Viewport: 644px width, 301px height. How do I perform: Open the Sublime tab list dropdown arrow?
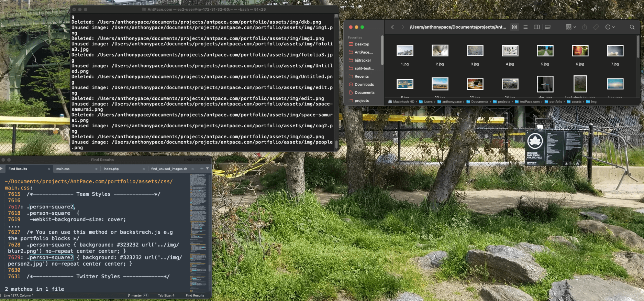point(208,169)
